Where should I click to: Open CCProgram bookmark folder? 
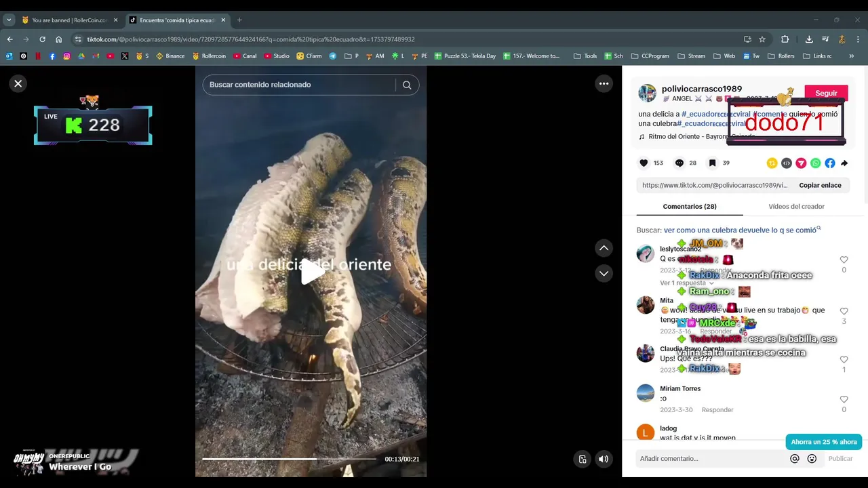point(650,56)
